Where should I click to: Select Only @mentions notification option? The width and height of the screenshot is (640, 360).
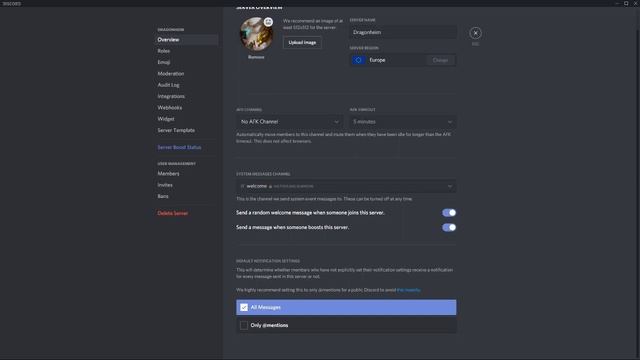click(346, 325)
